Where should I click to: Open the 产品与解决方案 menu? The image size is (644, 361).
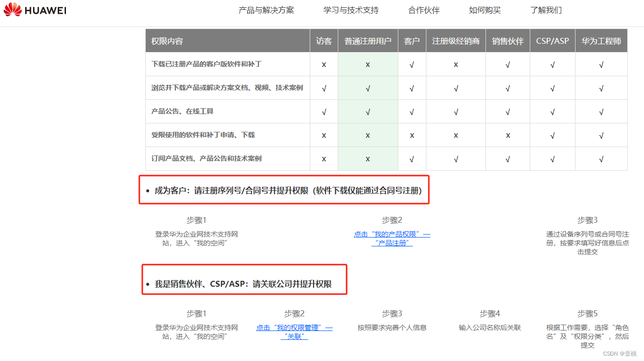coord(266,10)
